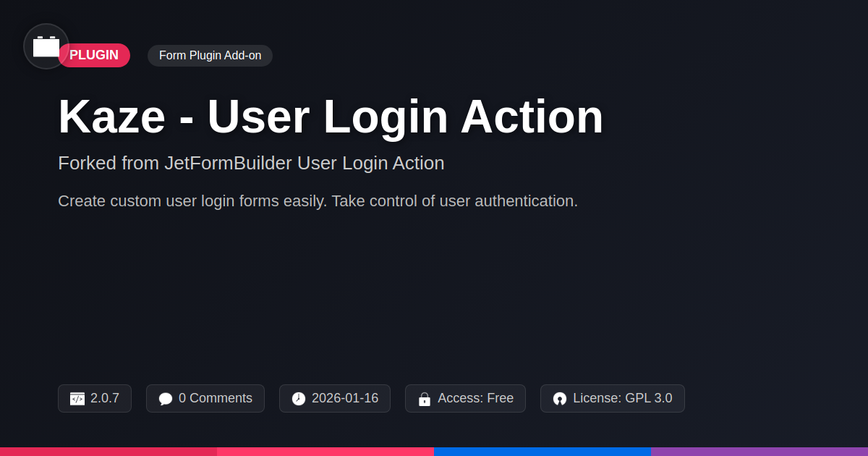This screenshot has height=456, width=868.
Task: Click the open source license icon
Action: point(560,399)
